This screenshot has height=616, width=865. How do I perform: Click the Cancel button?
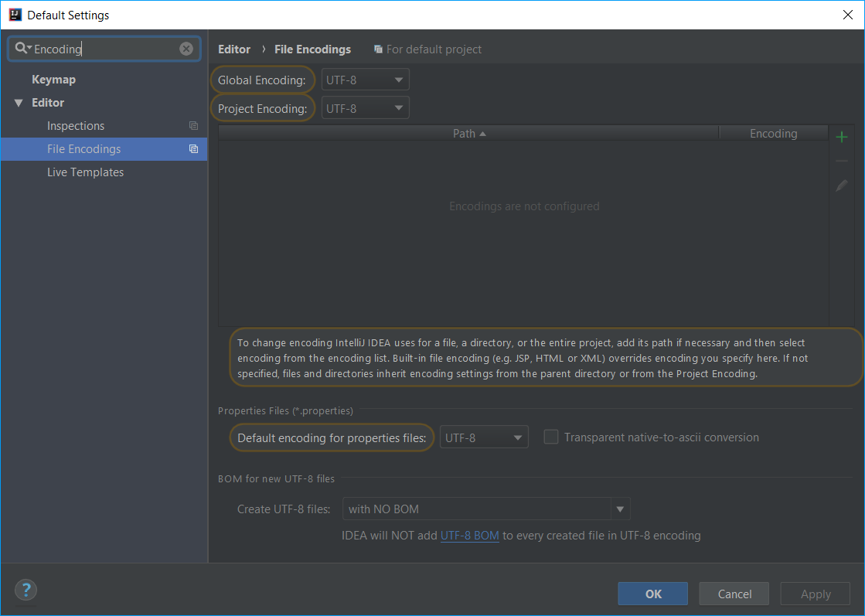click(734, 594)
